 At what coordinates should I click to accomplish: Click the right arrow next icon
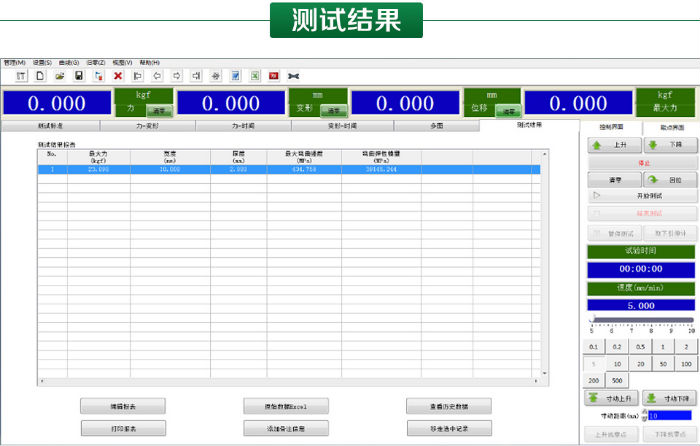coord(176,75)
